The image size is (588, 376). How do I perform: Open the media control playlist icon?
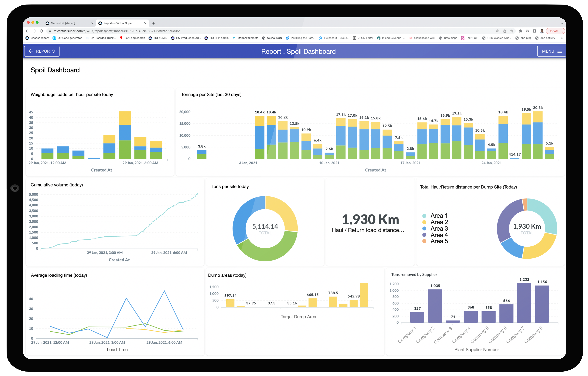527,31
